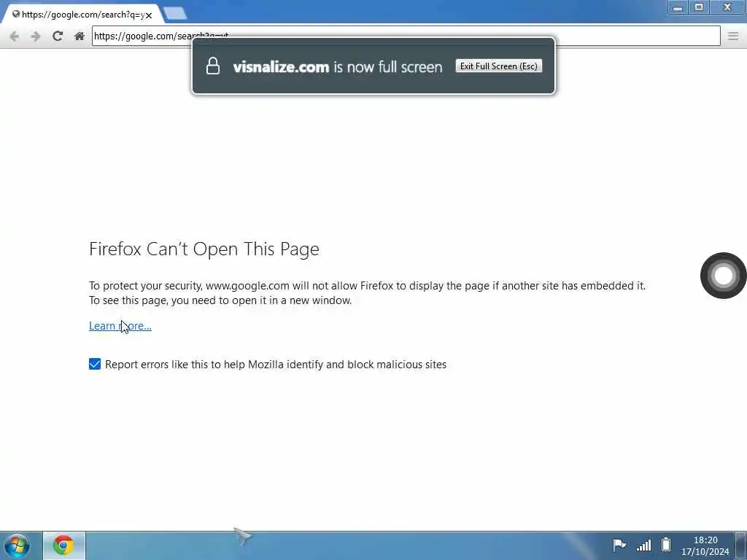Click the round floating circle button

pos(723,275)
